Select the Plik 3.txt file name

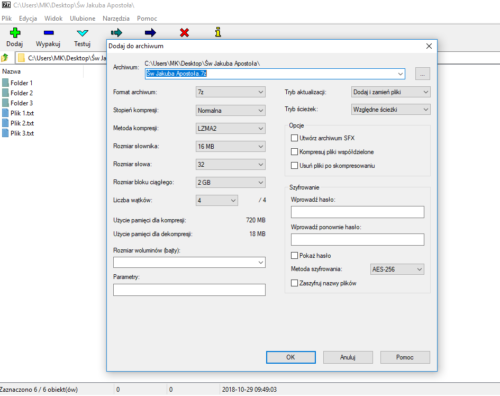pos(22,133)
